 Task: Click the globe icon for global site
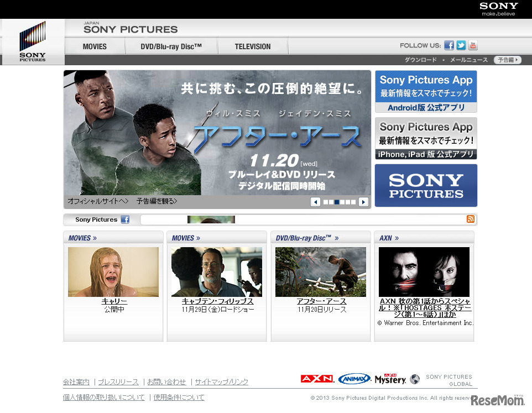click(415, 379)
